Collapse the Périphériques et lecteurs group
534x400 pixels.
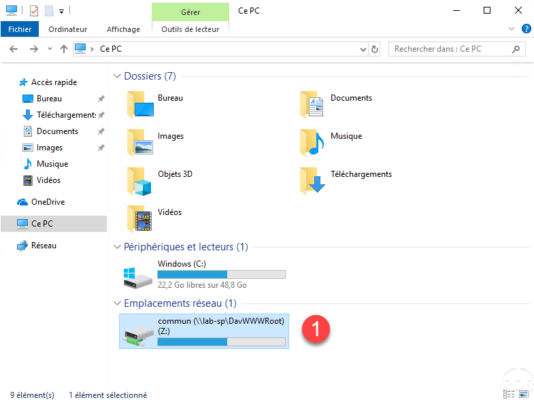pyautogui.click(x=117, y=247)
